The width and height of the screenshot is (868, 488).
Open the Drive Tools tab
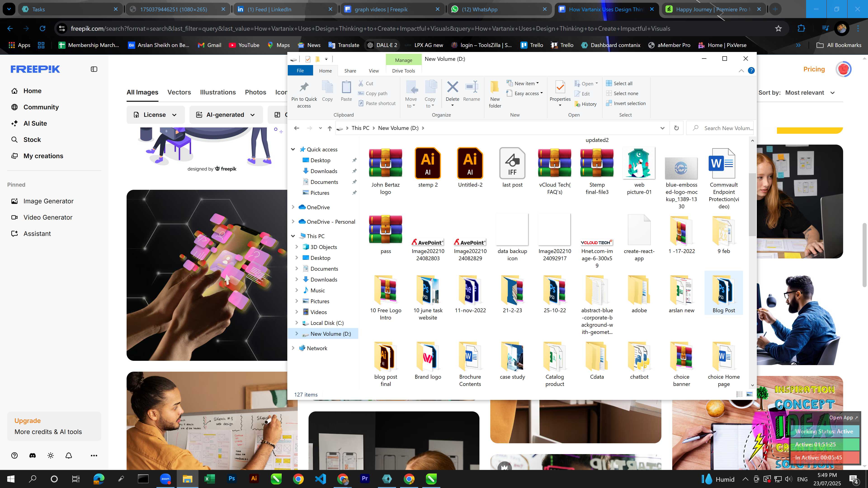click(403, 71)
